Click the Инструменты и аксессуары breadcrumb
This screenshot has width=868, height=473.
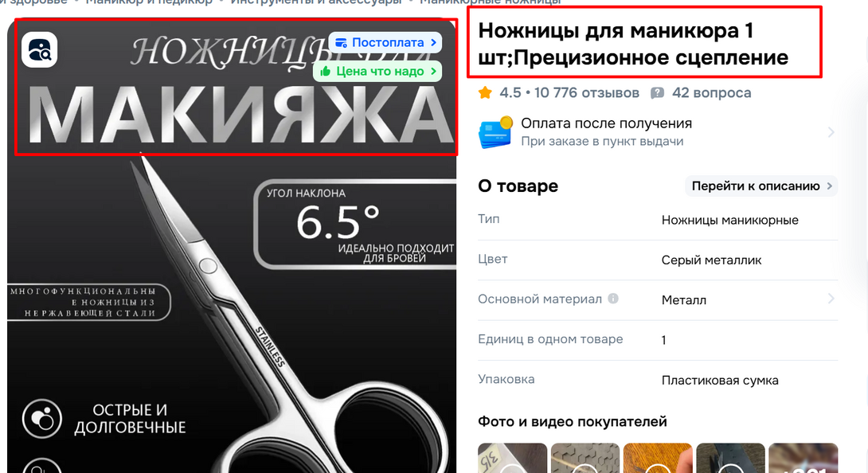click(316, 2)
